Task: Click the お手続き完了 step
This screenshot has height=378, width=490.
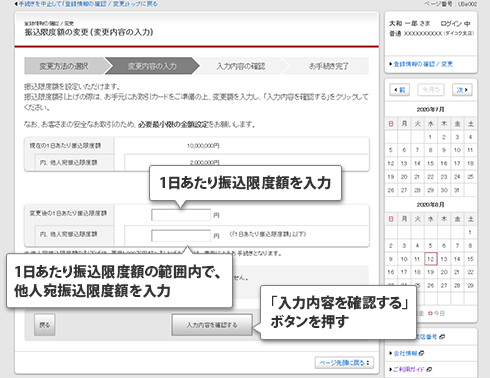Action: coord(328,66)
